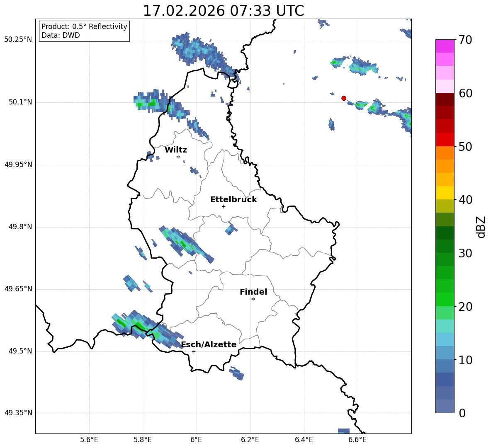Click the 60 value on the colorbar
Image resolution: width=491 pixels, height=448 pixels.
coord(465,93)
